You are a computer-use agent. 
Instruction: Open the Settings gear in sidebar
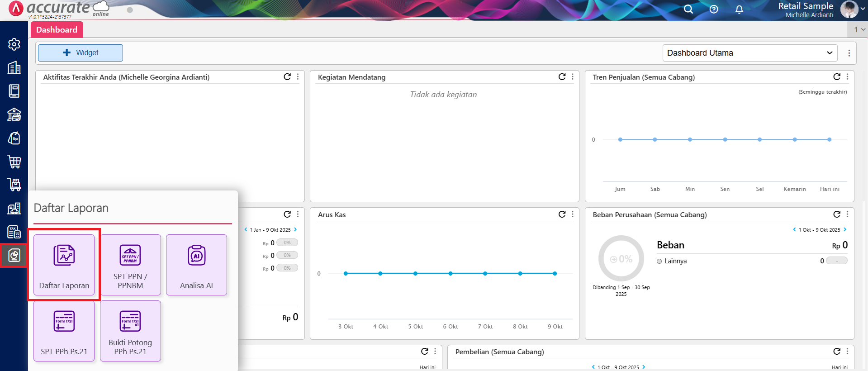[14, 44]
